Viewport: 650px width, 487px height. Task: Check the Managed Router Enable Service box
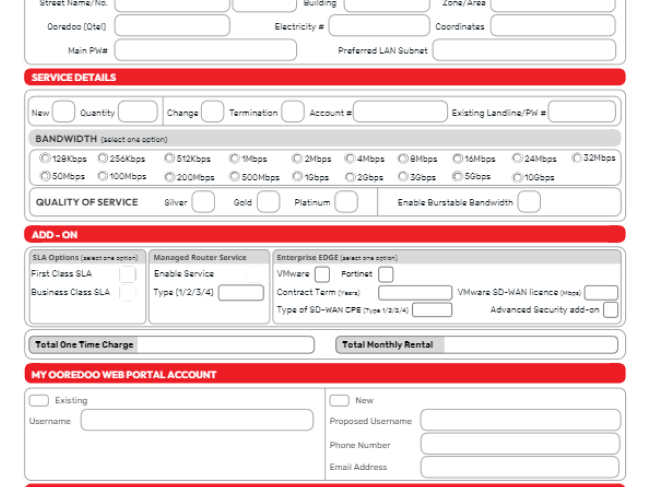tap(255, 274)
